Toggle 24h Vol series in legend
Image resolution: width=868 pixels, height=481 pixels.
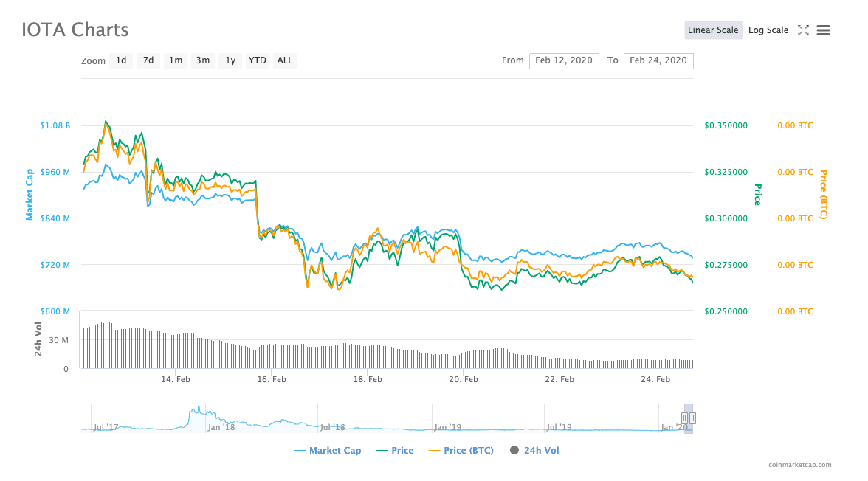click(x=534, y=451)
